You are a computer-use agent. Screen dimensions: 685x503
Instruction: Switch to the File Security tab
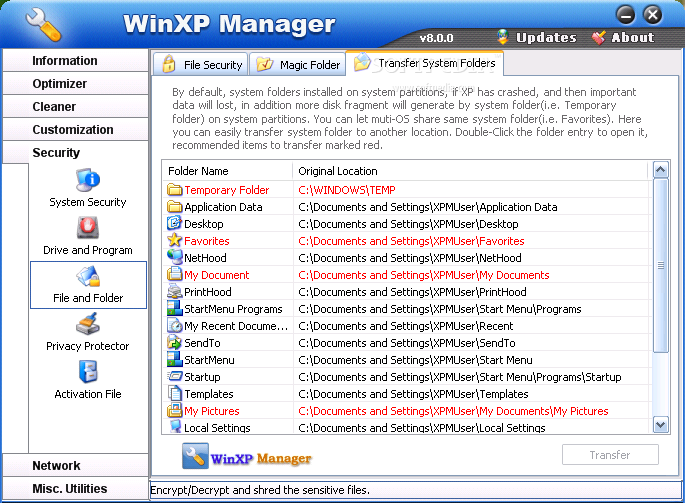[201, 64]
